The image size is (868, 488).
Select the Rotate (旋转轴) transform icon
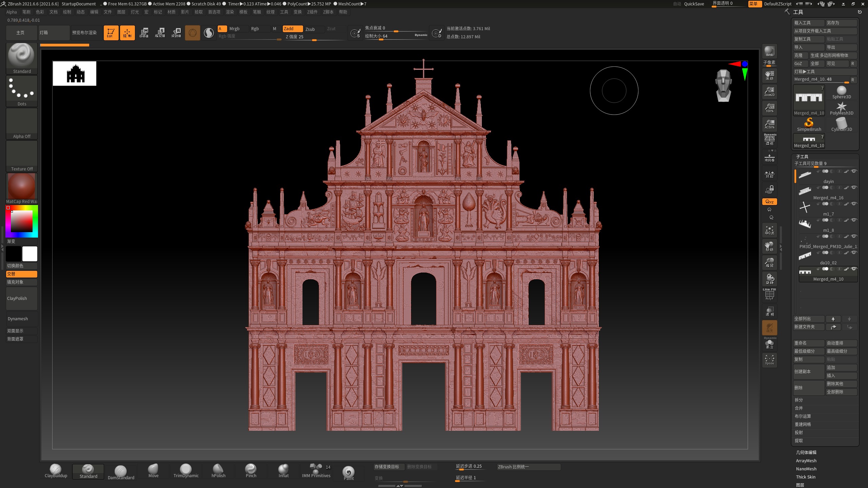176,33
